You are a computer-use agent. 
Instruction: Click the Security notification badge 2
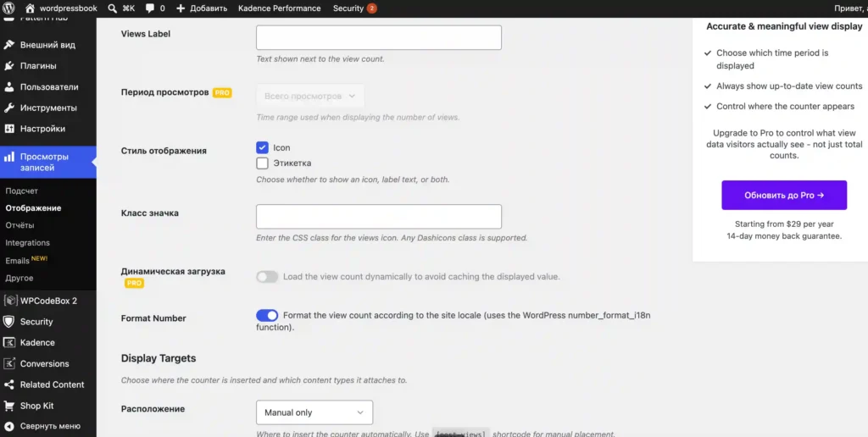[371, 8]
